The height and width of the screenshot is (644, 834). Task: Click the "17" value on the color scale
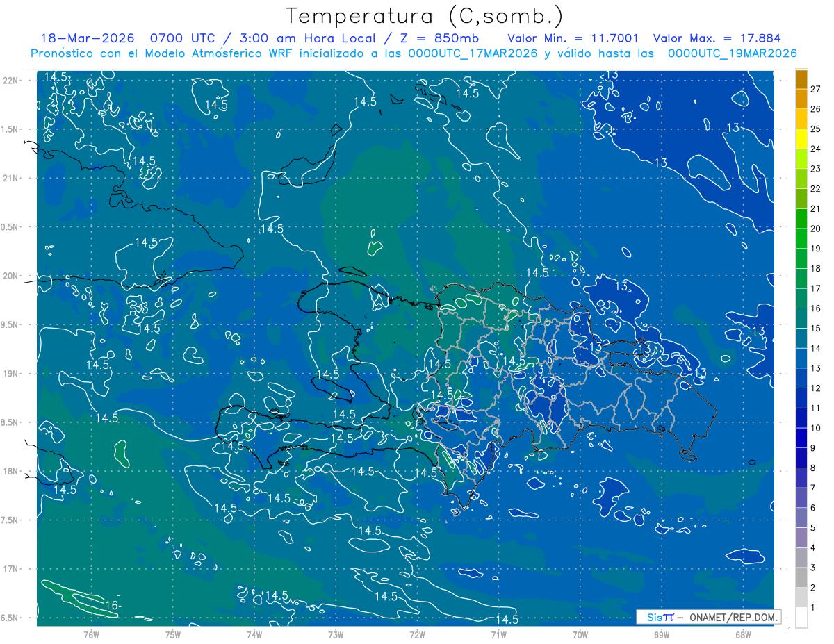click(x=815, y=288)
